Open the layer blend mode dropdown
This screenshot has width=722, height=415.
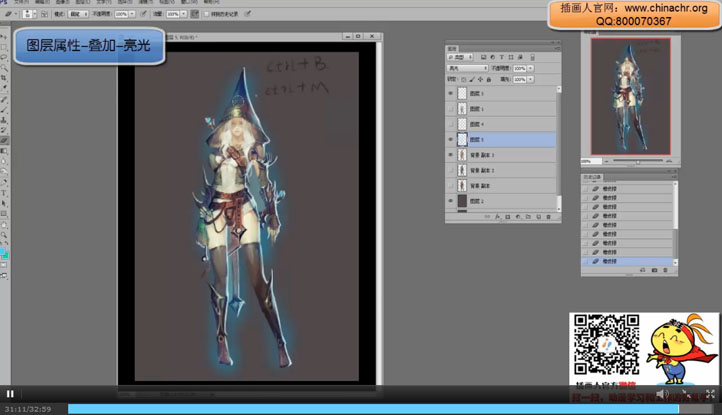tap(467, 68)
